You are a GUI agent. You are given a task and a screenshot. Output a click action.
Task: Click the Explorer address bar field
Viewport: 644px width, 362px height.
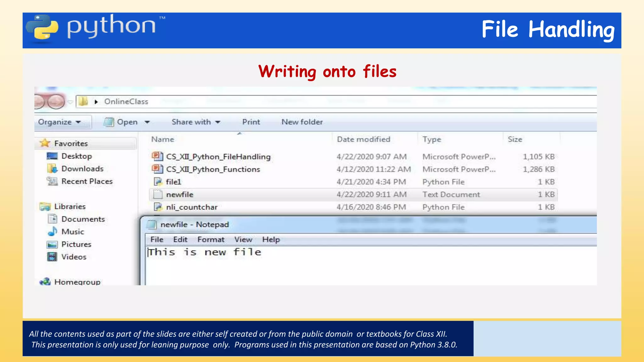[336, 101]
